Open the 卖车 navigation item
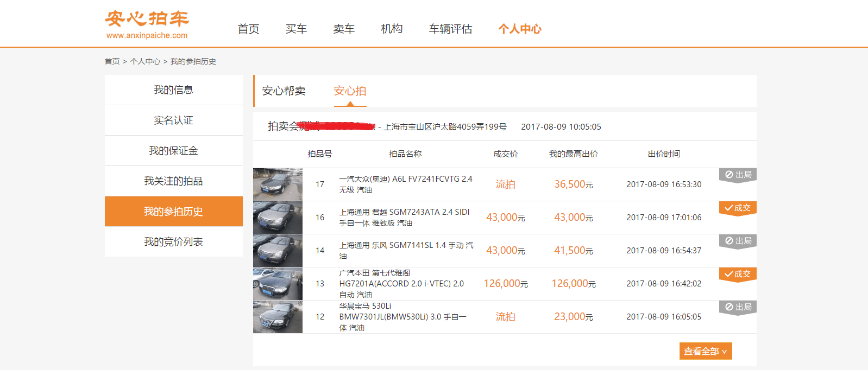 344,29
